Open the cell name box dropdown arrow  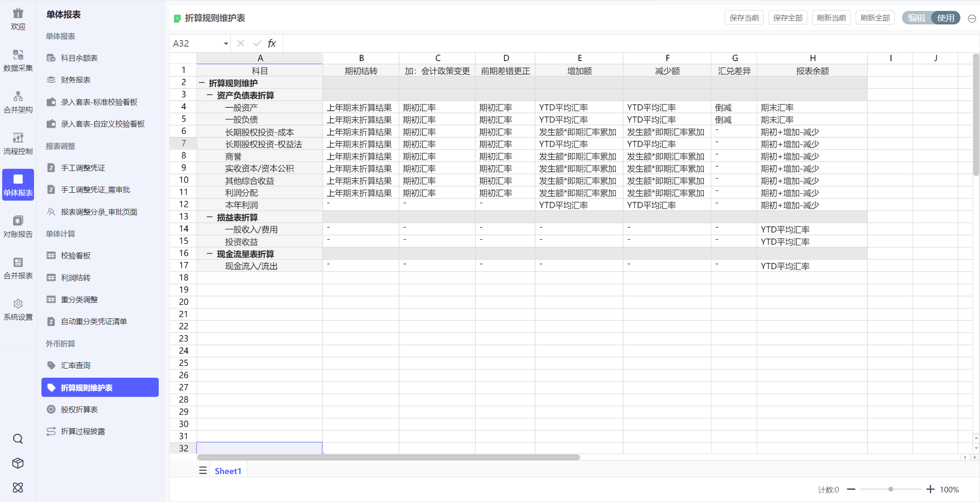tap(226, 44)
